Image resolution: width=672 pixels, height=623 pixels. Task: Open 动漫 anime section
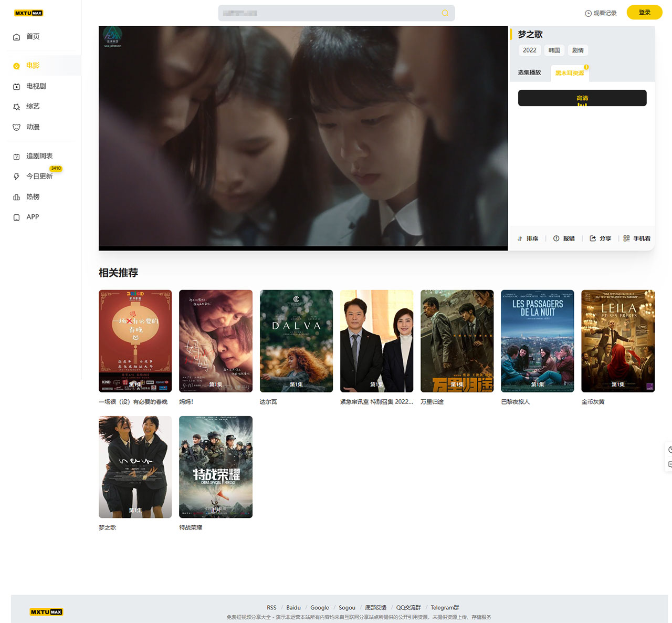click(x=33, y=127)
